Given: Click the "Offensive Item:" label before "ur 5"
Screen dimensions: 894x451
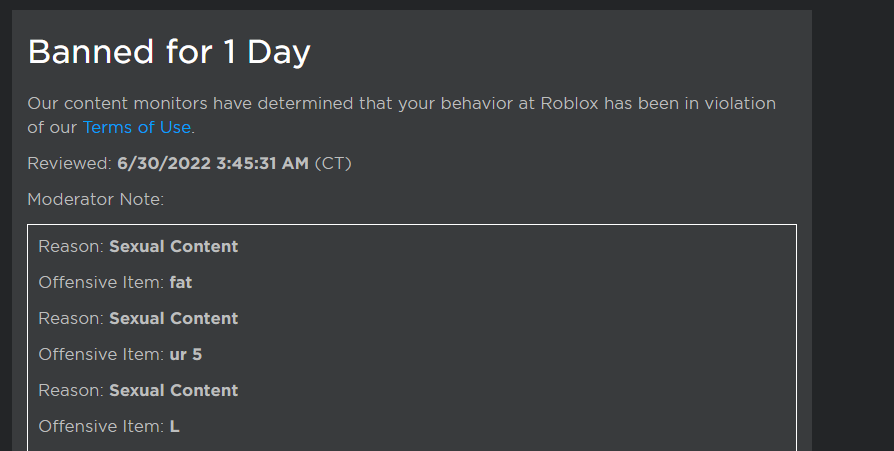Looking at the screenshot, I should (x=101, y=354).
